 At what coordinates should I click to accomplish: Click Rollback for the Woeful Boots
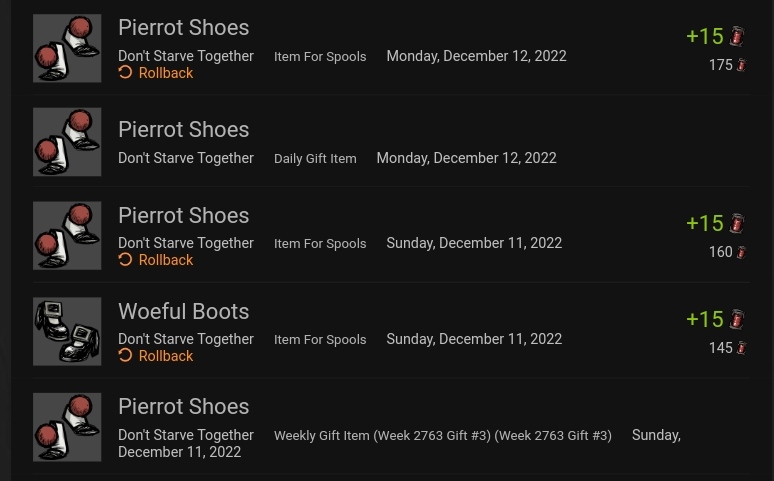(165, 356)
